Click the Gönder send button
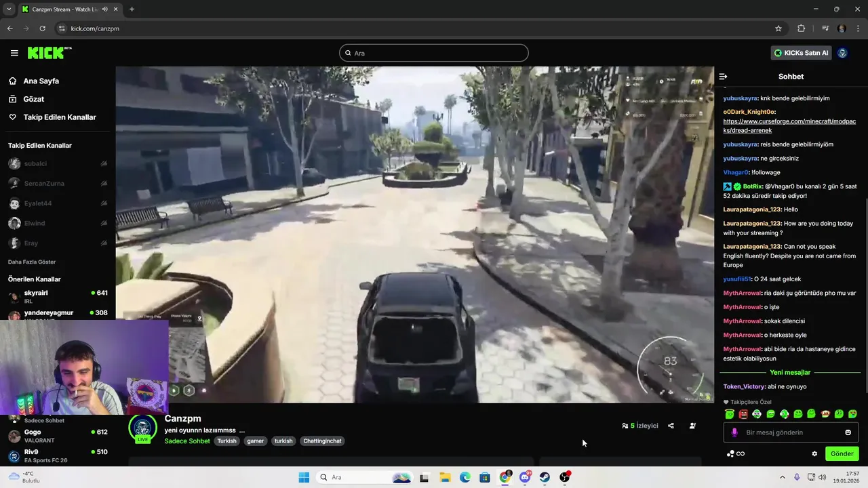Image resolution: width=868 pixels, height=488 pixels. click(842, 453)
